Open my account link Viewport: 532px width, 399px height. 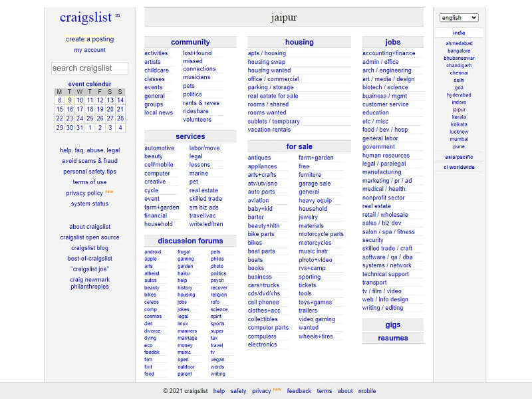(x=90, y=50)
